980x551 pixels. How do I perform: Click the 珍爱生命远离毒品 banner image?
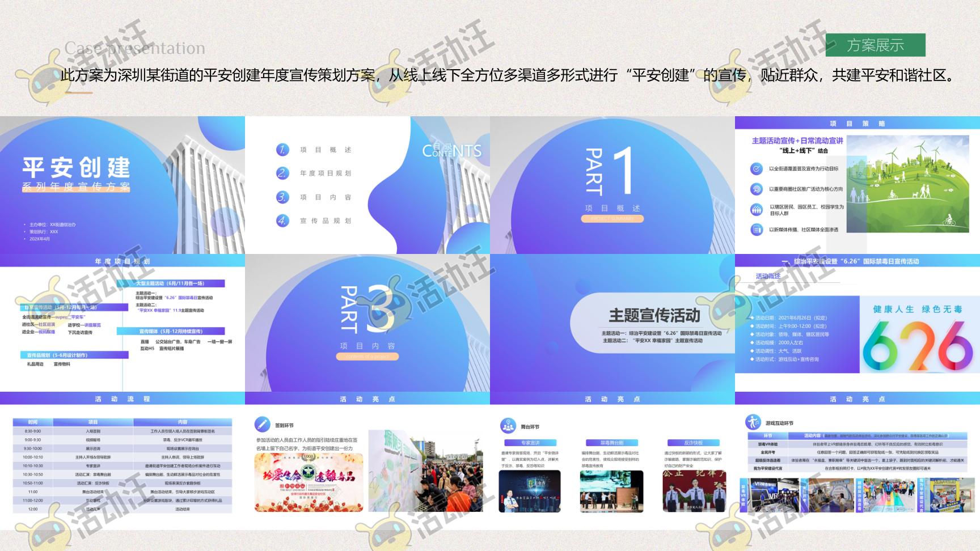(309, 482)
